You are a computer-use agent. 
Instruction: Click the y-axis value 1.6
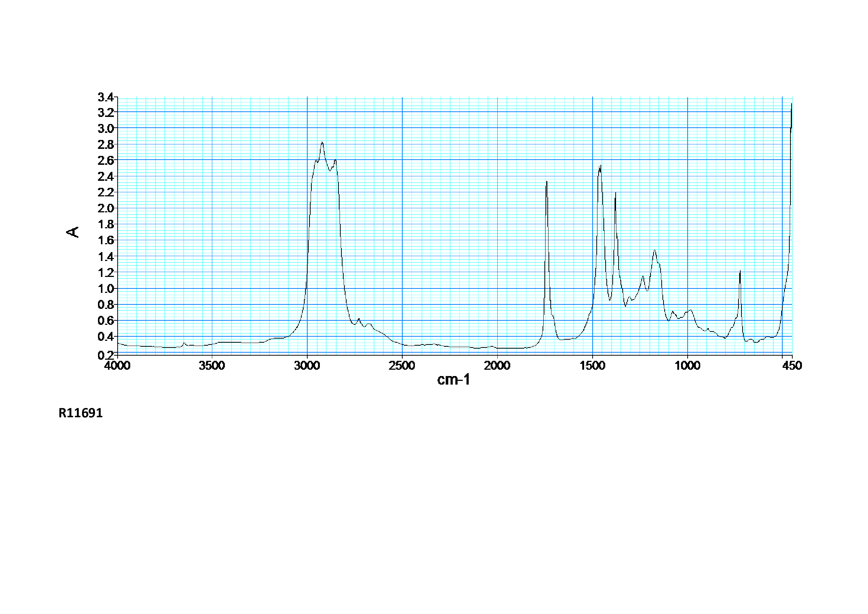105,240
